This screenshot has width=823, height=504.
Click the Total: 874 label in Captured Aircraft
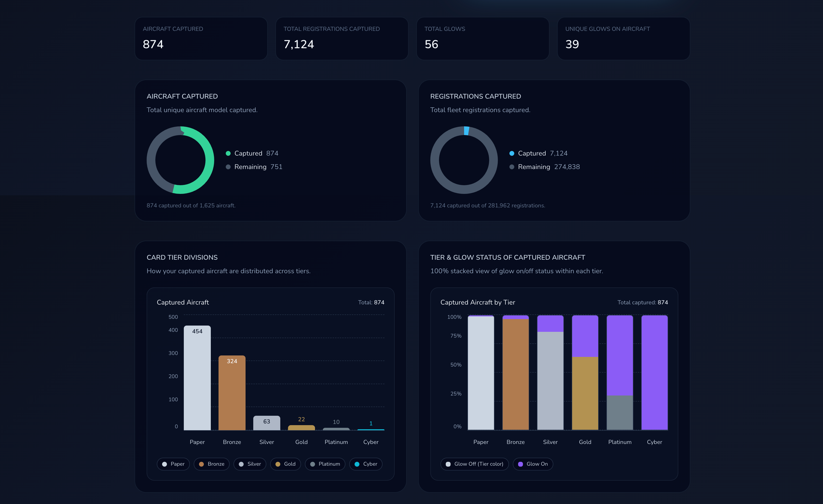pos(371,302)
